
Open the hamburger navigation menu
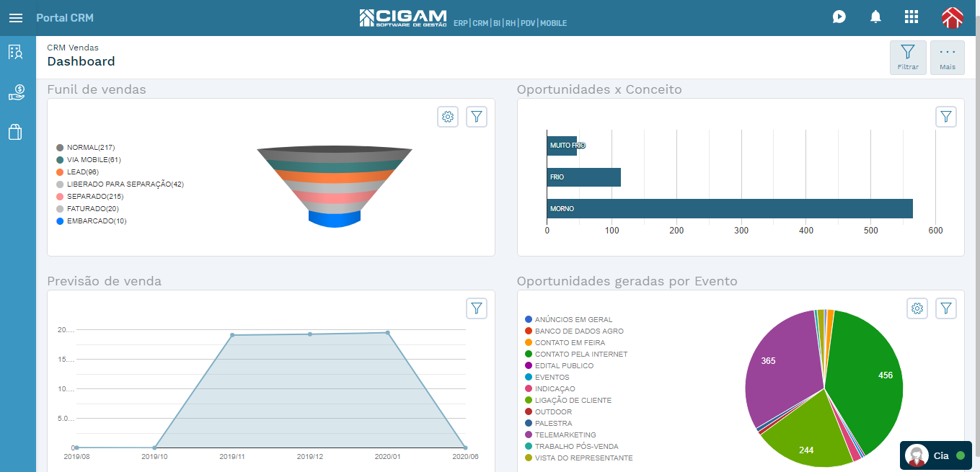point(16,18)
